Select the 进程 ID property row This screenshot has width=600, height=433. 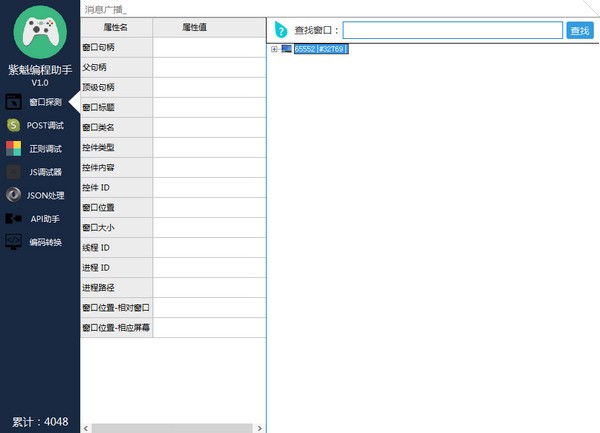click(173, 268)
